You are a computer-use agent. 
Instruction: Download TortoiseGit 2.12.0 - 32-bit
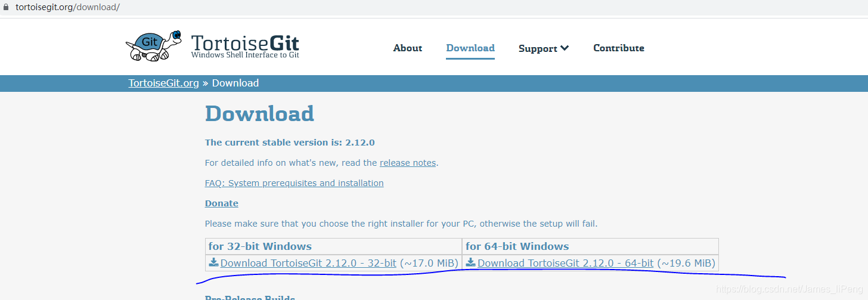(308, 263)
